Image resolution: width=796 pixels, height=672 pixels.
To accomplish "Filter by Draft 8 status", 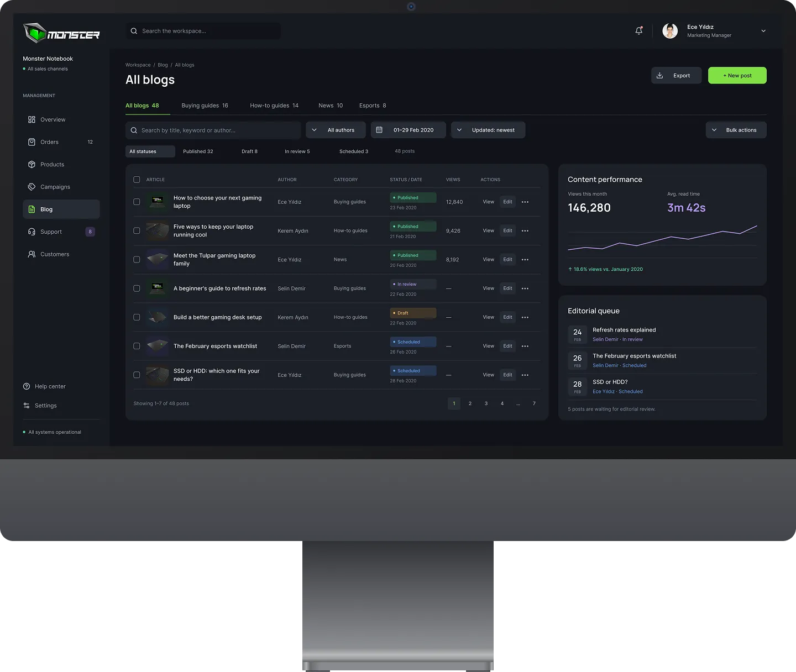I will [249, 151].
